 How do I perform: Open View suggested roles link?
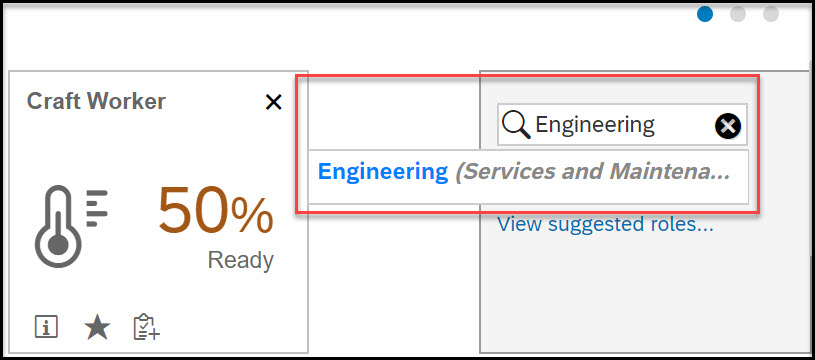click(x=605, y=224)
